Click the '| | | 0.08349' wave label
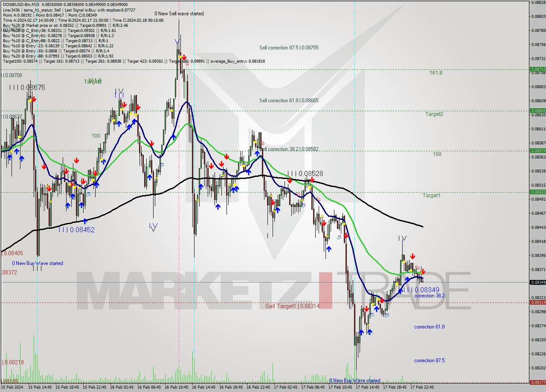 (421, 290)
